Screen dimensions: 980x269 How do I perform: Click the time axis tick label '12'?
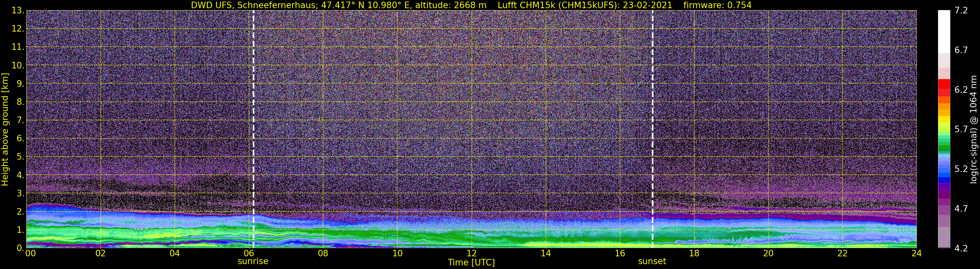pos(471,253)
